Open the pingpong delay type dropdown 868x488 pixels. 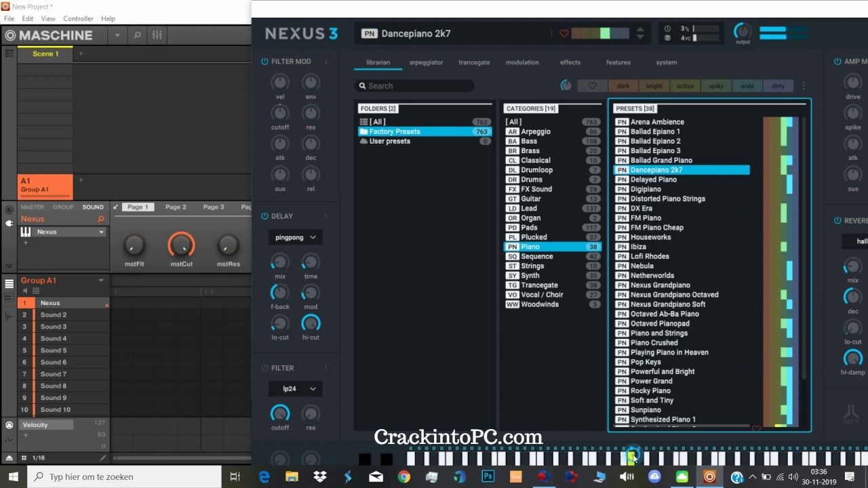click(295, 237)
